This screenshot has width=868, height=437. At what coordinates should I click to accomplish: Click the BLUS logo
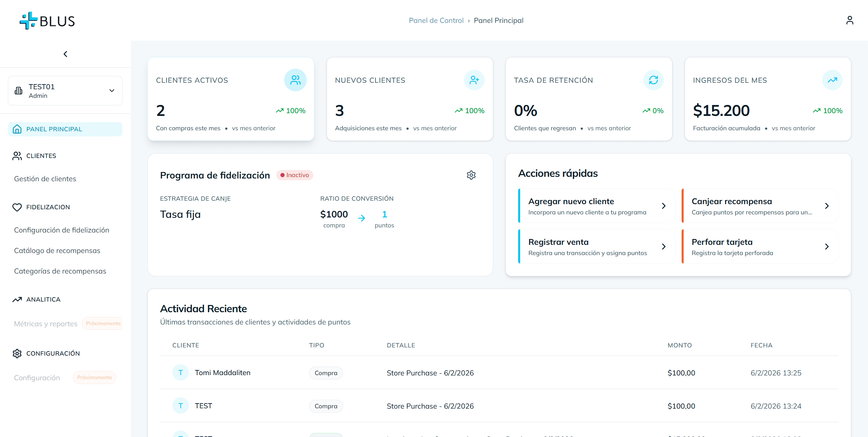coord(47,21)
